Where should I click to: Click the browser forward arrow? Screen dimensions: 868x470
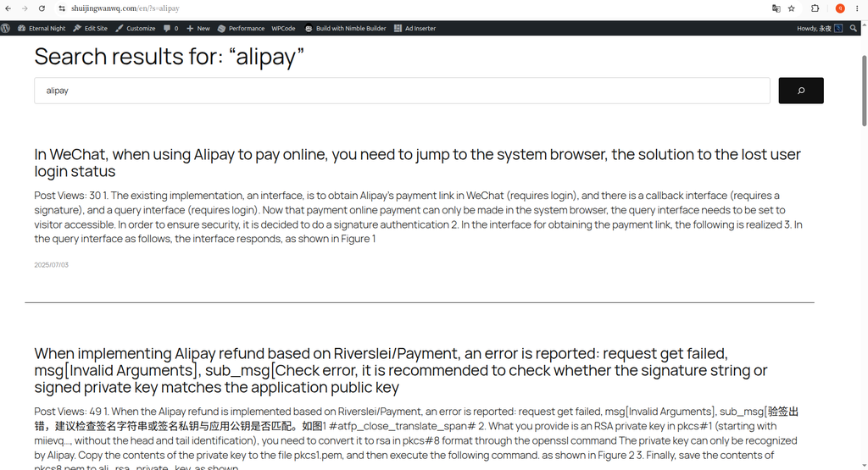(25, 8)
